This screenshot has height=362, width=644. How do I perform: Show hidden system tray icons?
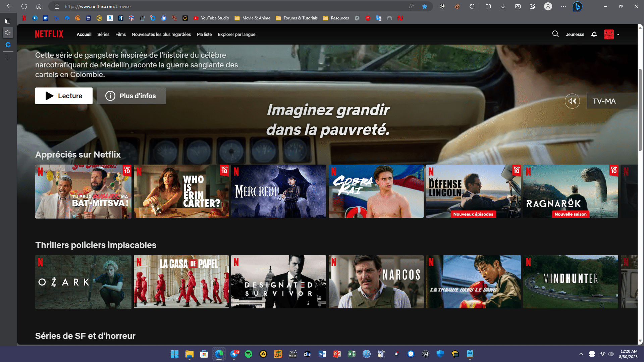581,354
